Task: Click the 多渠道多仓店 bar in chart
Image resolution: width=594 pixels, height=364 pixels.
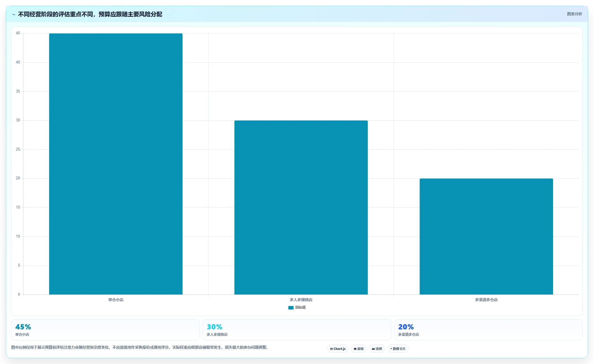Action: pos(486,237)
